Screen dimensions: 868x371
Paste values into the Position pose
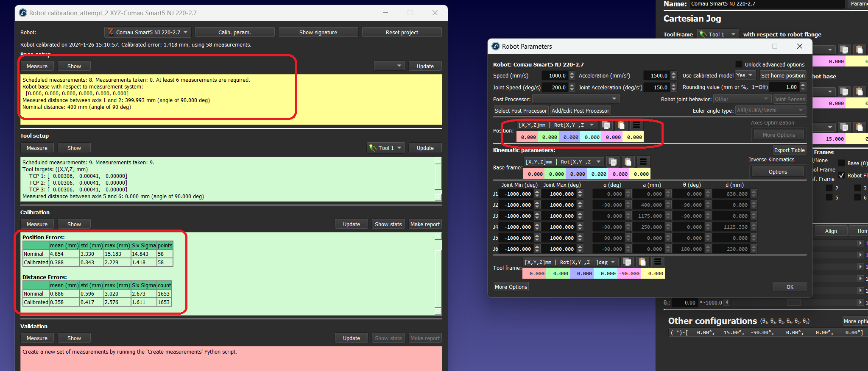point(621,125)
